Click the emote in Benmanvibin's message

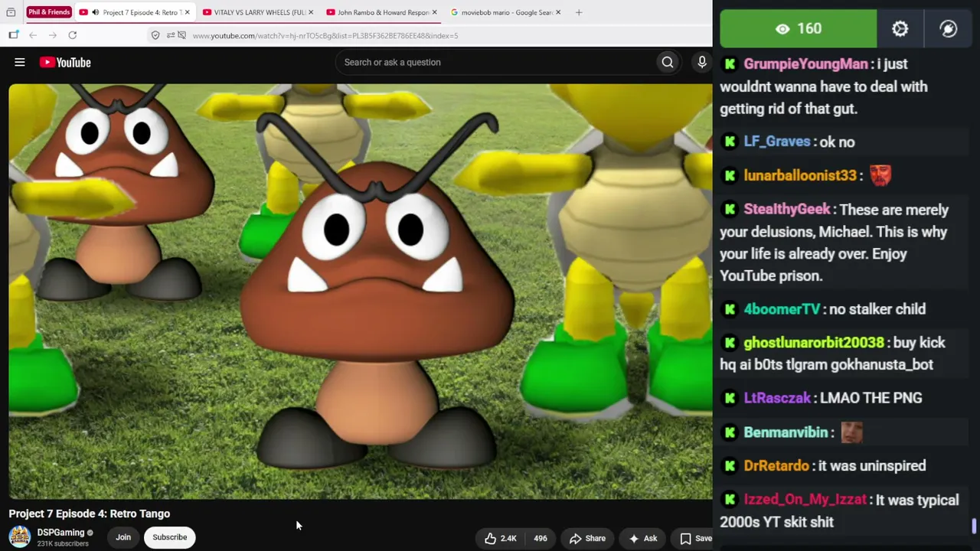pyautogui.click(x=851, y=432)
